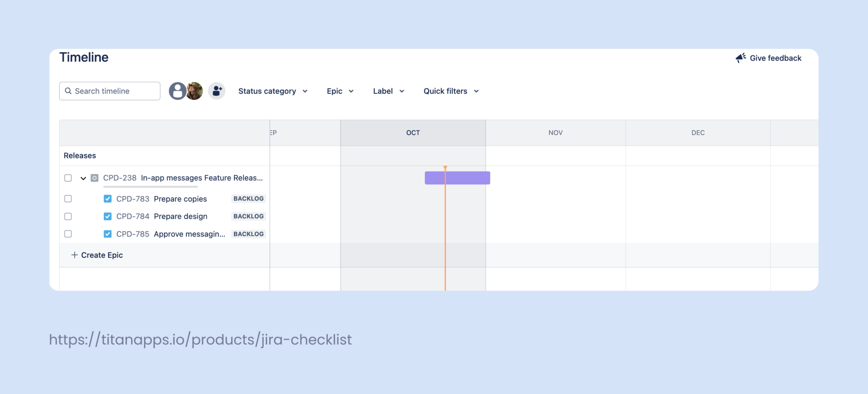Uncheck the CPD-785 Approve messaging checkbox
Screen dimensions: 868x394
(x=108, y=233)
